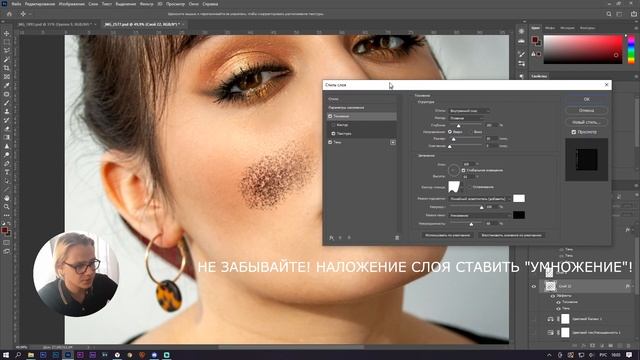Click Использовать по умолчанию button
640x360 pixels.
[x=448, y=236]
